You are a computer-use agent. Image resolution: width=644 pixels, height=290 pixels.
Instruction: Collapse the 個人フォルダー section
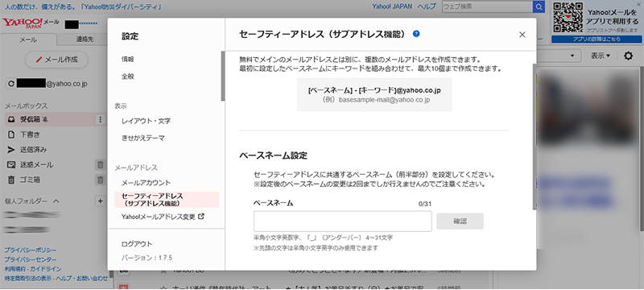click(56, 201)
